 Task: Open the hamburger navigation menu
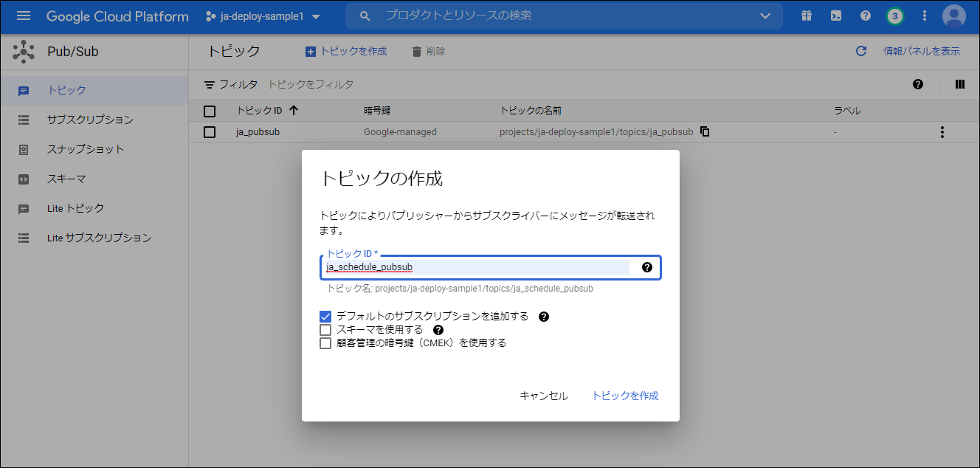[x=24, y=16]
